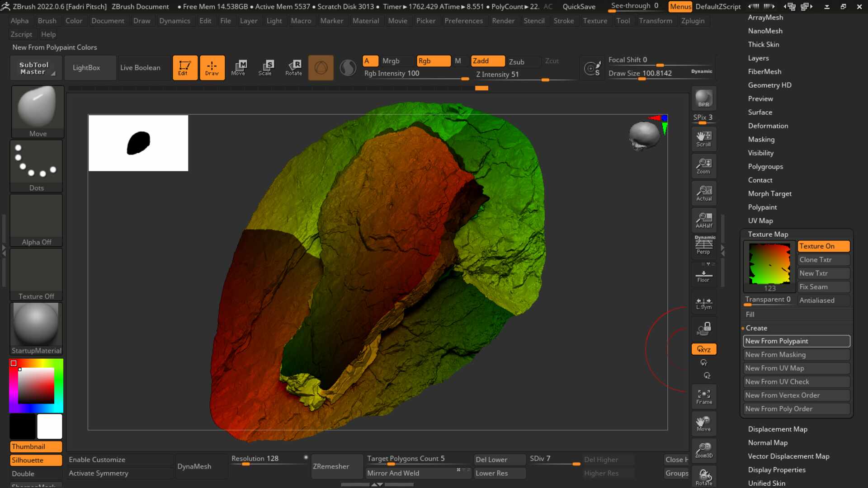
Task: Expand the Displacement Map section
Action: pyautogui.click(x=777, y=429)
